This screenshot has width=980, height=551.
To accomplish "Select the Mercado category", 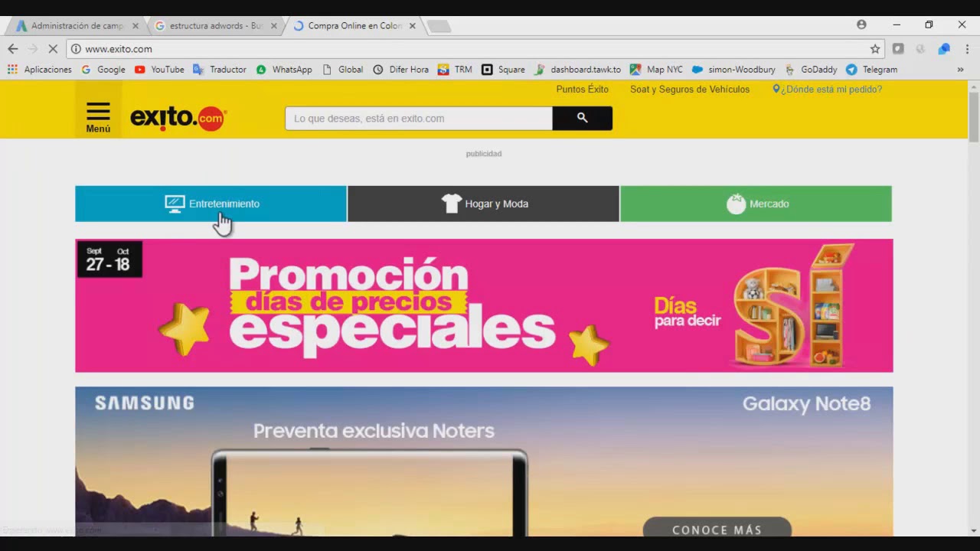I will [x=756, y=204].
